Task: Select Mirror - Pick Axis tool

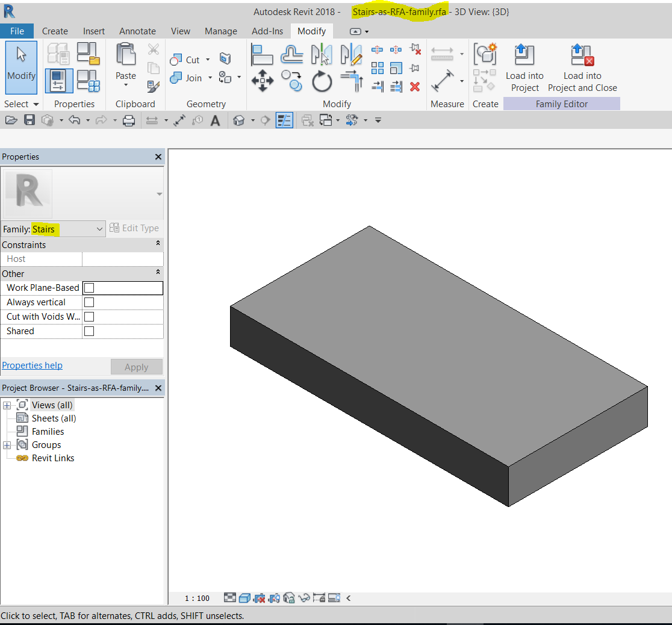Action: (322, 55)
